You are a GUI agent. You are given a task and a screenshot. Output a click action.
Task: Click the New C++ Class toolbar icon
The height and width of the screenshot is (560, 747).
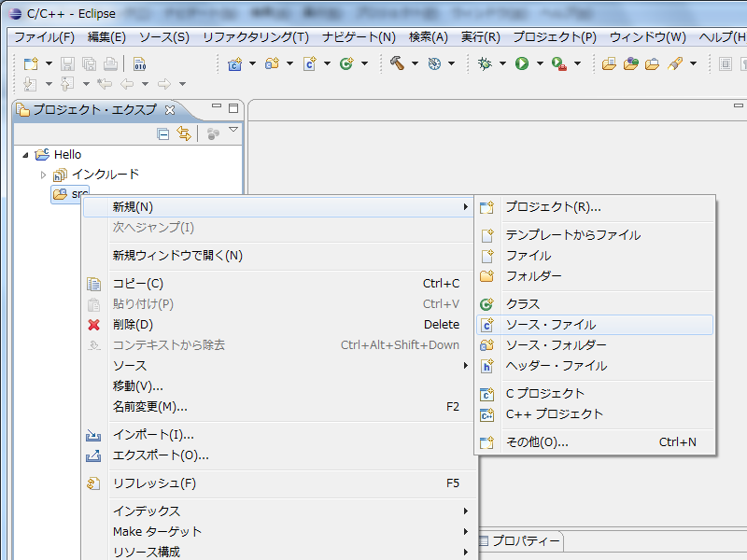coord(346,63)
